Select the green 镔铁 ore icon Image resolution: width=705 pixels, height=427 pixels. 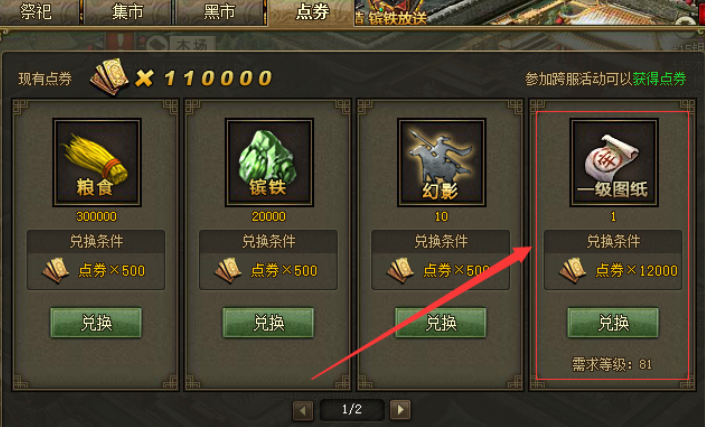(x=269, y=162)
